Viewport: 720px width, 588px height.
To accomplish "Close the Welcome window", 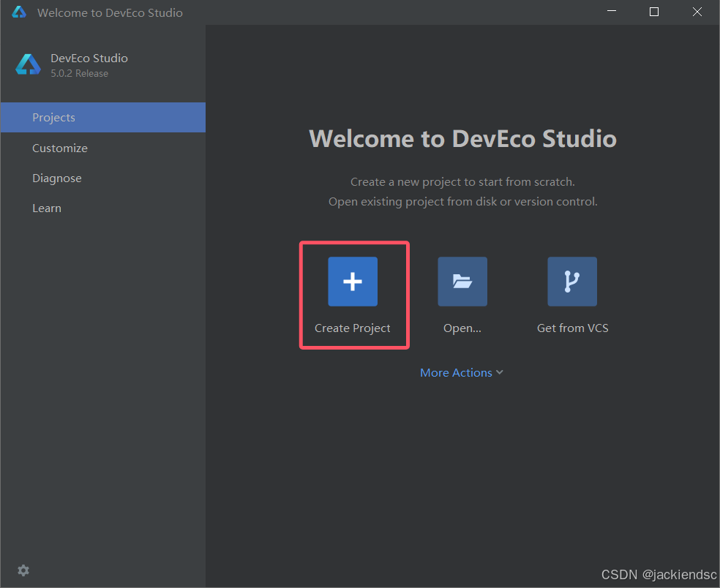I will tap(697, 12).
